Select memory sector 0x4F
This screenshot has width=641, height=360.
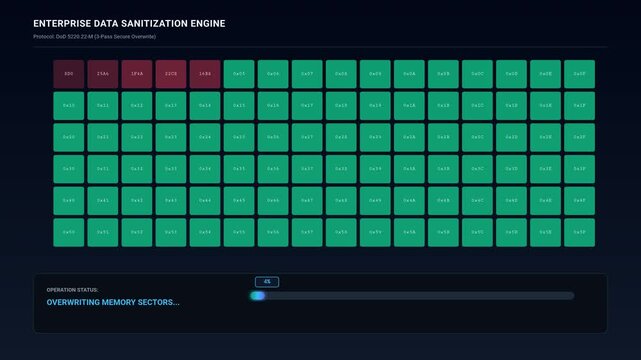(580, 201)
